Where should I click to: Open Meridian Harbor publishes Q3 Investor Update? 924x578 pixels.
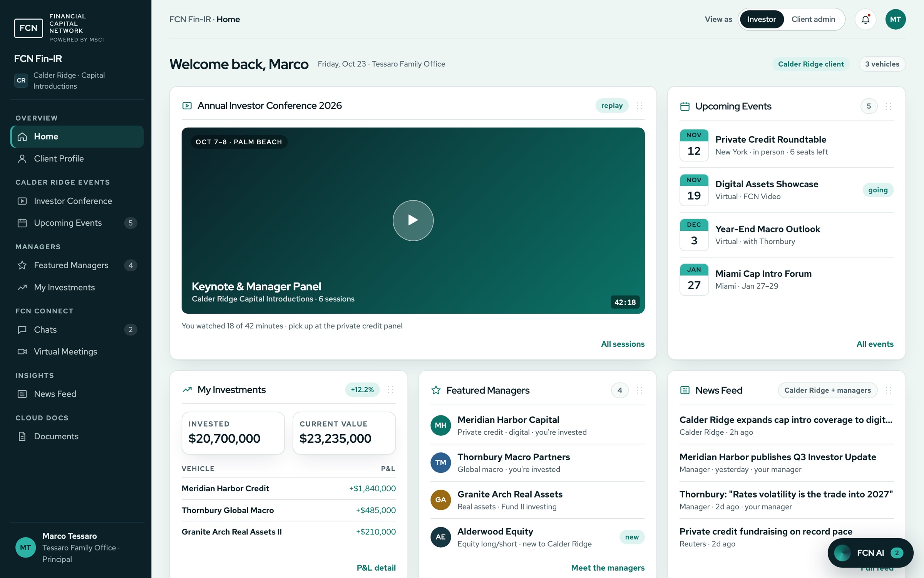pos(786,463)
